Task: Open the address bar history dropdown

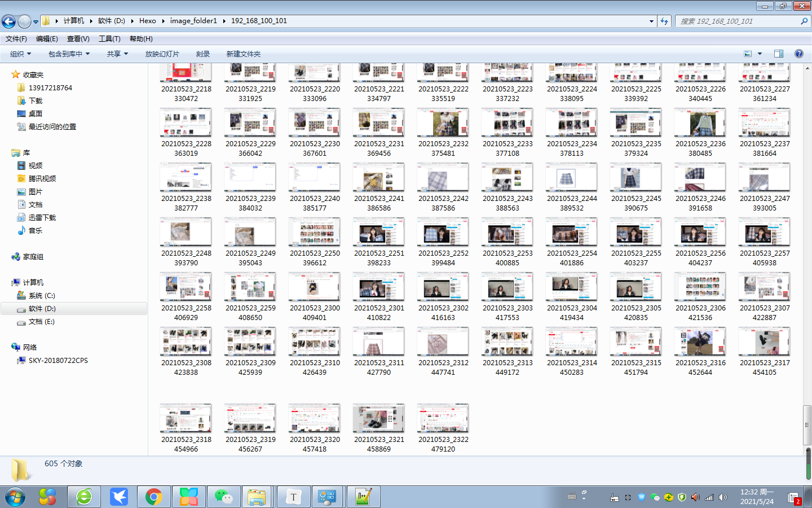Action: [x=651, y=21]
